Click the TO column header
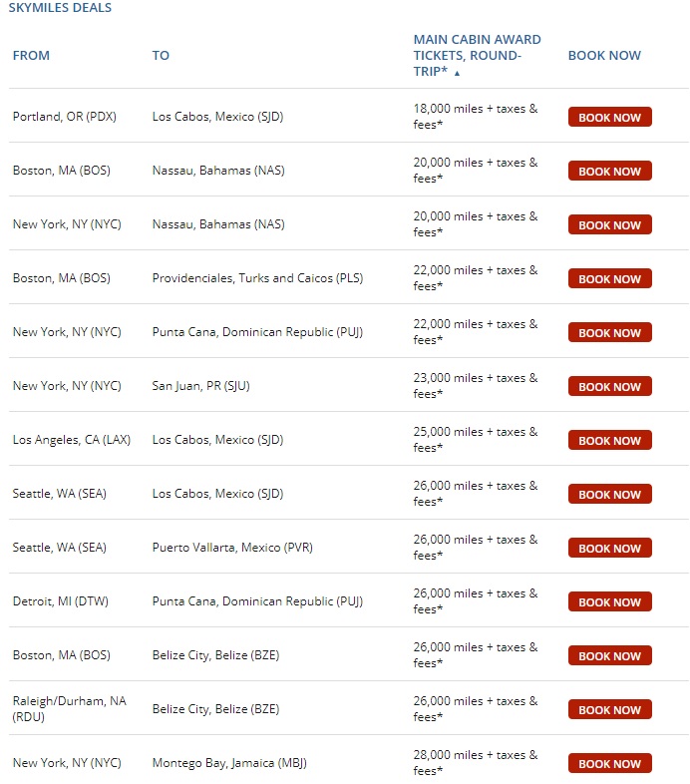The height and width of the screenshot is (784, 690). point(161,56)
